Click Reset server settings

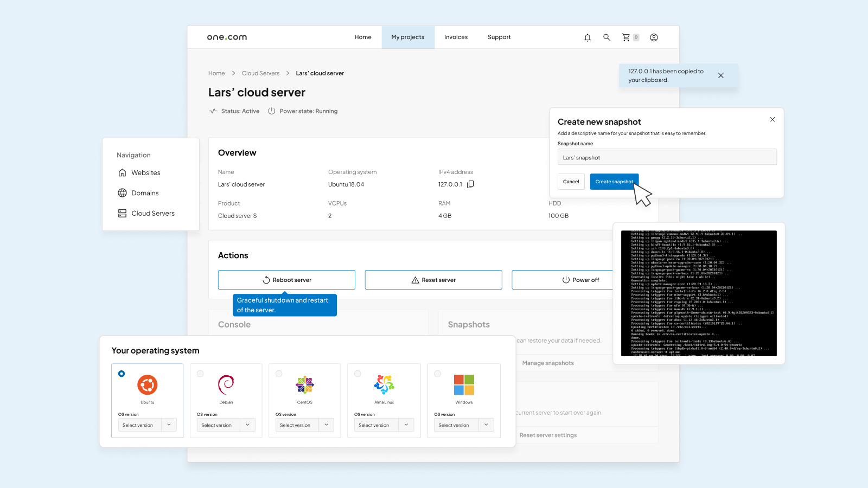click(548, 435)
